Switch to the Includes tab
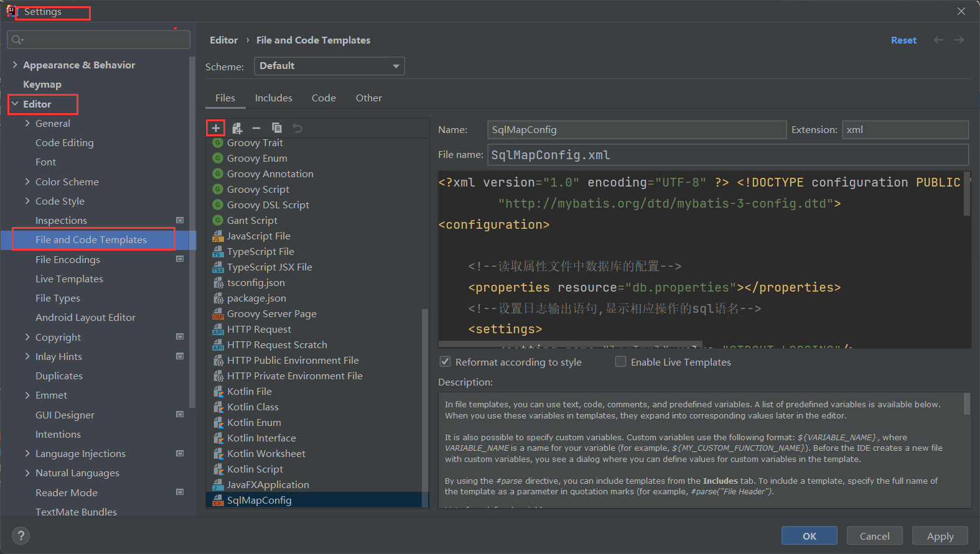 (273, 98)
